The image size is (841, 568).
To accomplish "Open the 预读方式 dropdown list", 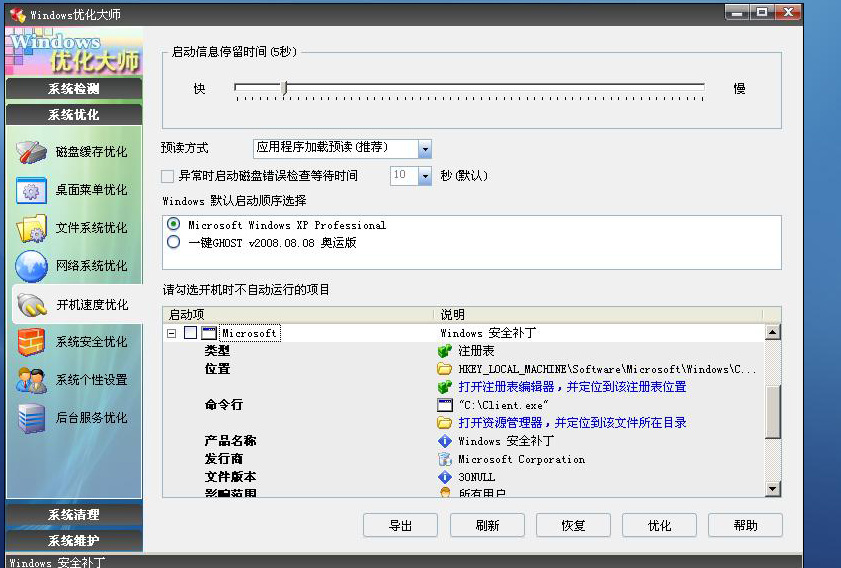I will pos(424,149).
